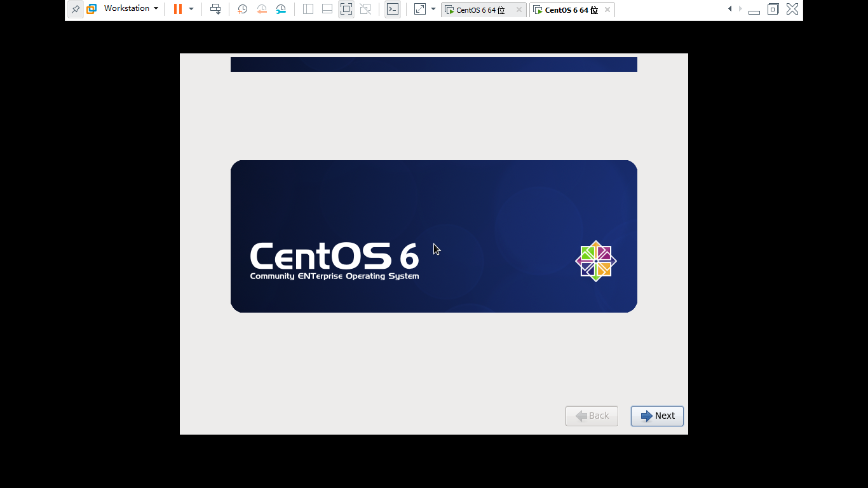868x488 pixels.
Task: Show or hide the library sidebar
Action: click(x=308, y=9)
